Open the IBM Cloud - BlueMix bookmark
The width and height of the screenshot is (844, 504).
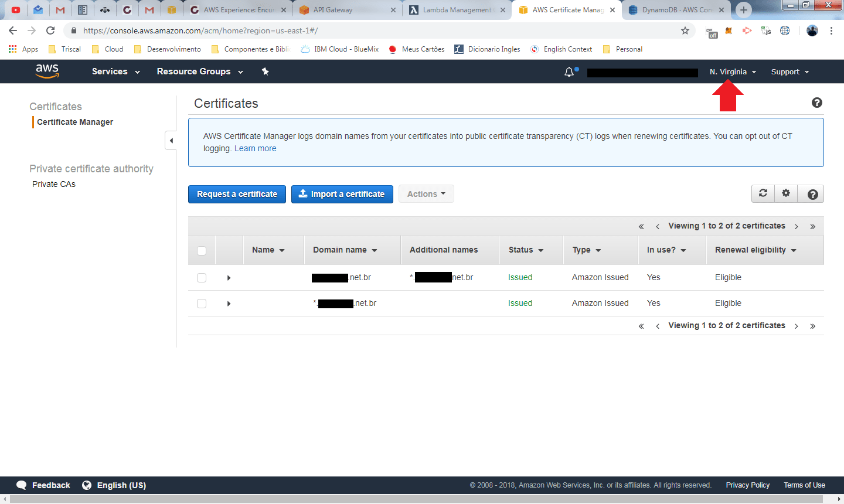tap(340, 49)
